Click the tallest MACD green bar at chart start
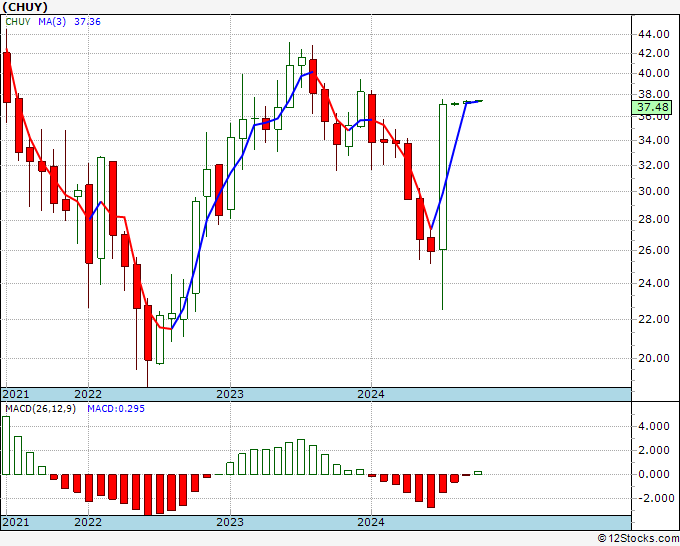The height and width of the screenshot is (546, 680). coord(6,445)
